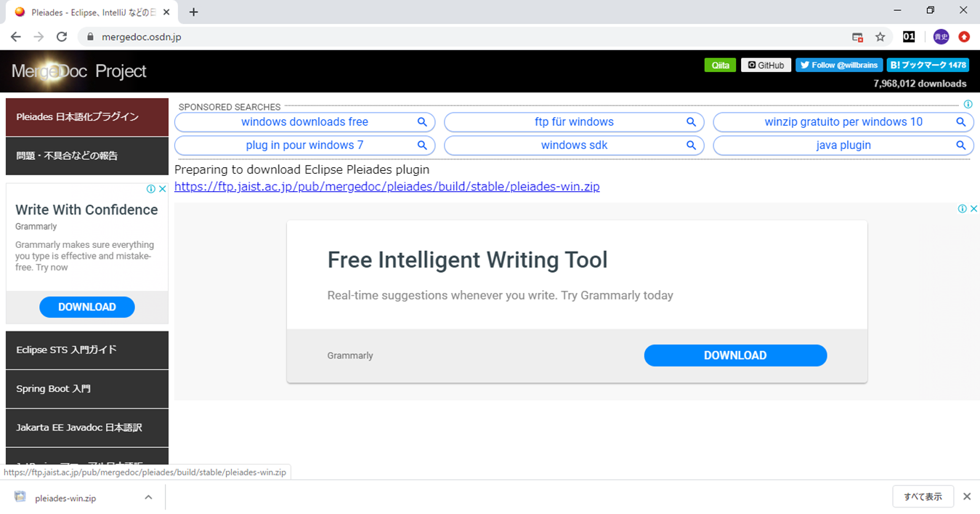980x514 pixels.
Task: Click the sponsored searches info icon
Action: (968, 104)
